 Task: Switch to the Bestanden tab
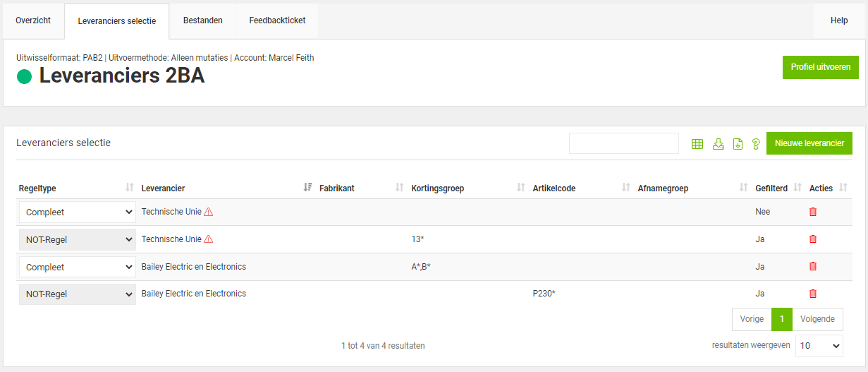(x=202, y=20)
